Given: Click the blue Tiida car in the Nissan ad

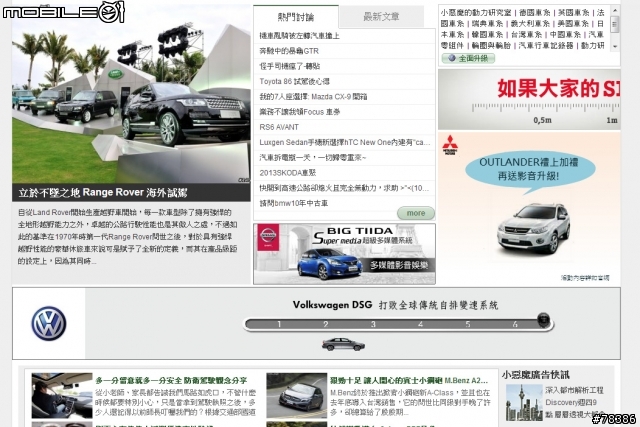Looking at the screenshot, I should (x=330, y=263).
